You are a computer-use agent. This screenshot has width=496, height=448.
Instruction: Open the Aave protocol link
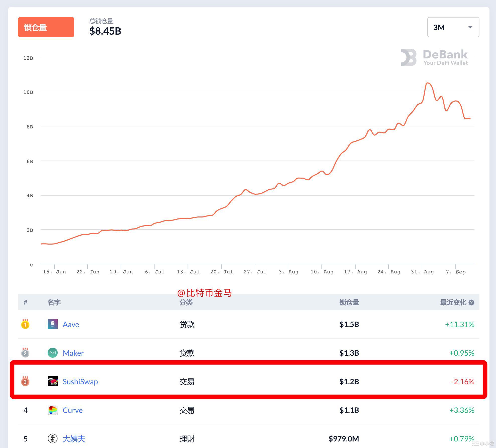pos(71,324)
